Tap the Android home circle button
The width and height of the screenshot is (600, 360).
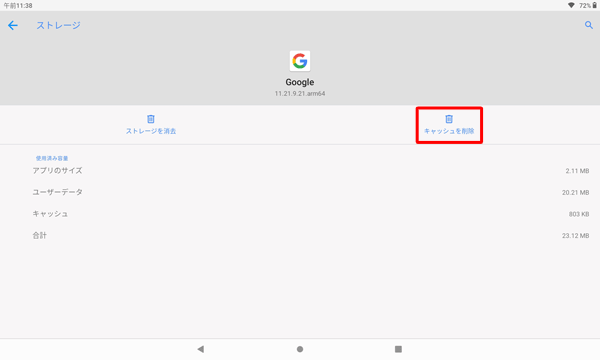click(300, 349)
